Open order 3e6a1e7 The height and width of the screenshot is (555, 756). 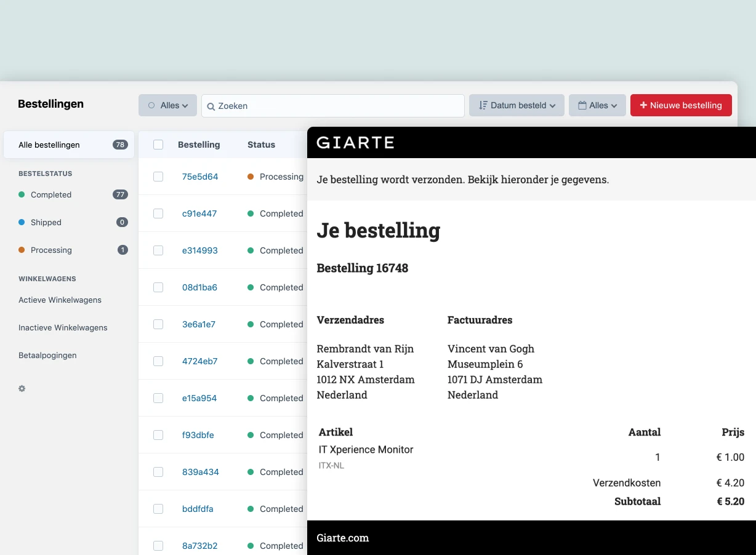[199, 324]
